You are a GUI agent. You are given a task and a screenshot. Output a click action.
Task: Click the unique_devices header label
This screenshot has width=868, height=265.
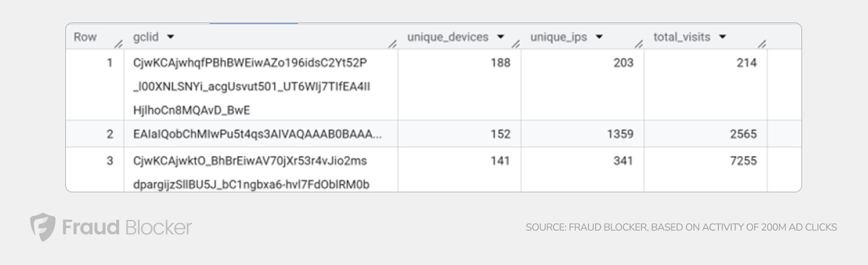pyautogui.click(x=447, y=38)
